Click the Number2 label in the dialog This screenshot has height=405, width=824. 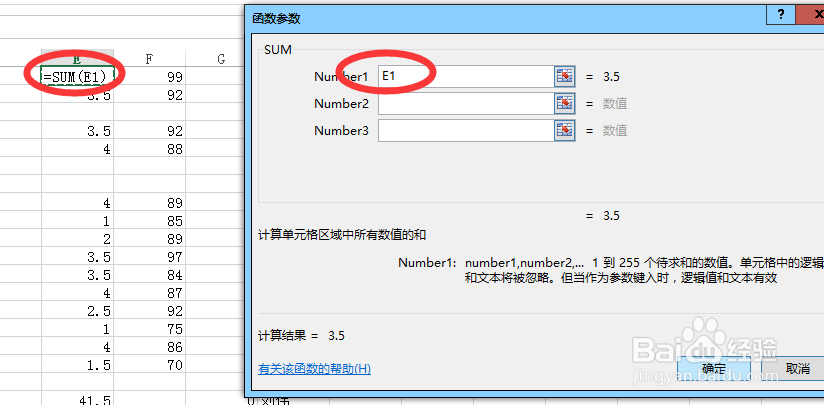(342, 103)
